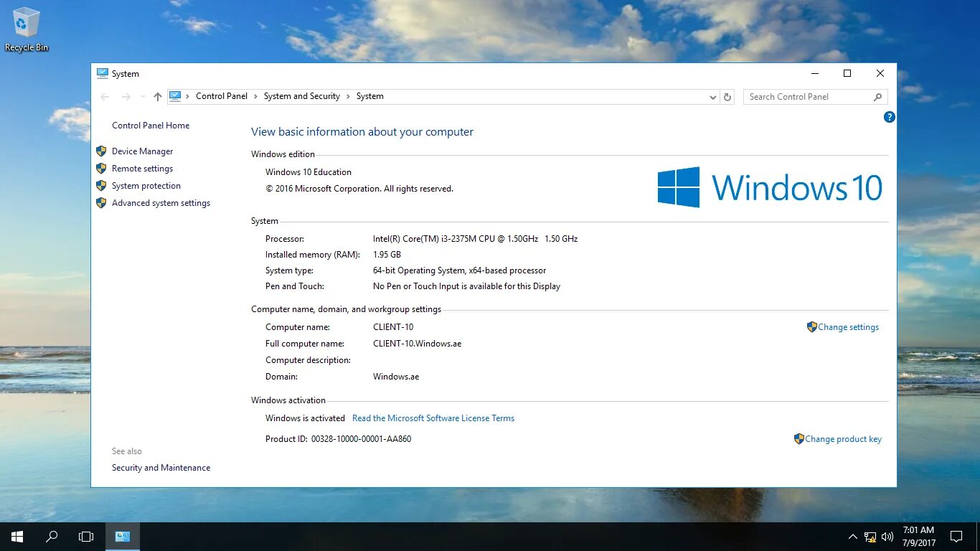The width and height of the screenshot is (980, 551).
Task: Open Action Center notification icon
Action: coord(956,536)
